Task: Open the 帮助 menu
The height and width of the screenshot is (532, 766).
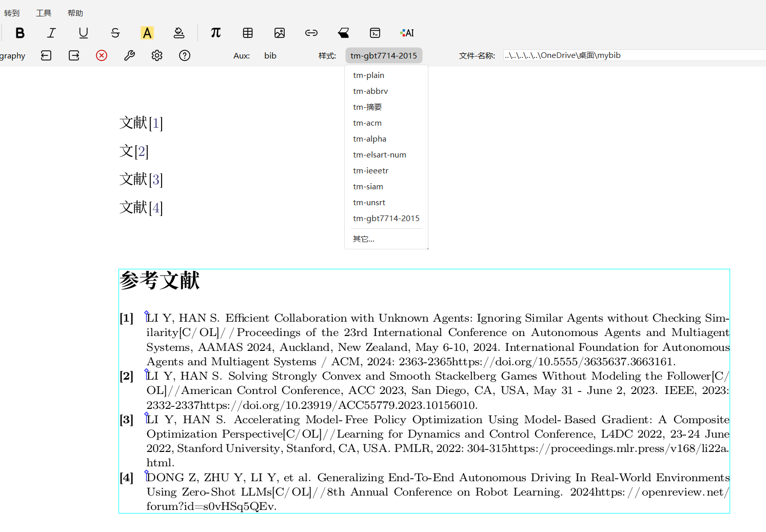Action: (75, 13)
